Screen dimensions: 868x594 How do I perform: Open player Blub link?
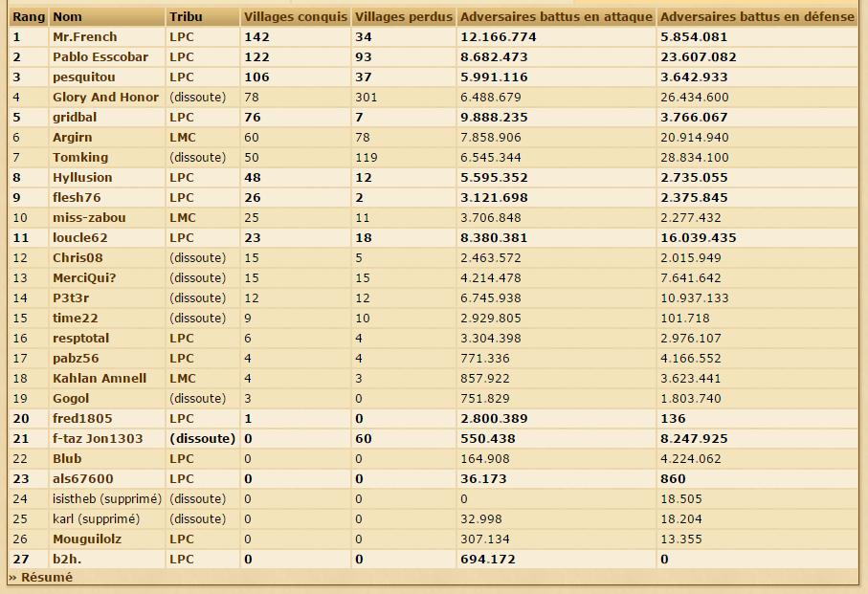click(x=66, y=459)
